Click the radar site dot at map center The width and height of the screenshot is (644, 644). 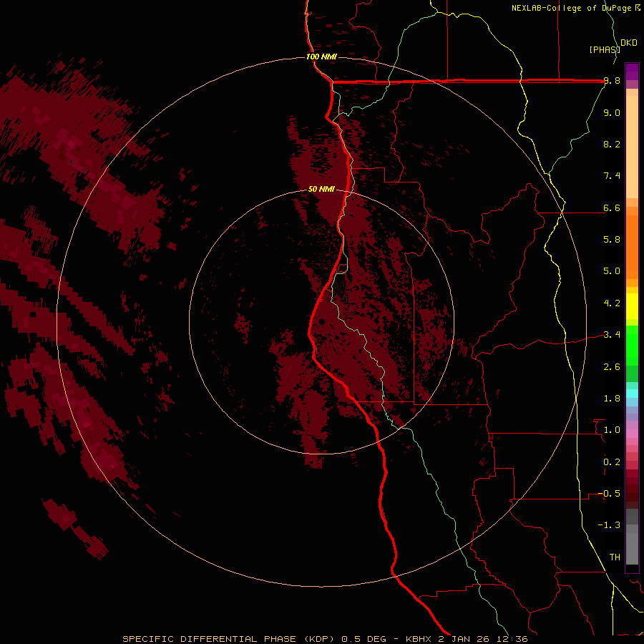click(322, 321)
